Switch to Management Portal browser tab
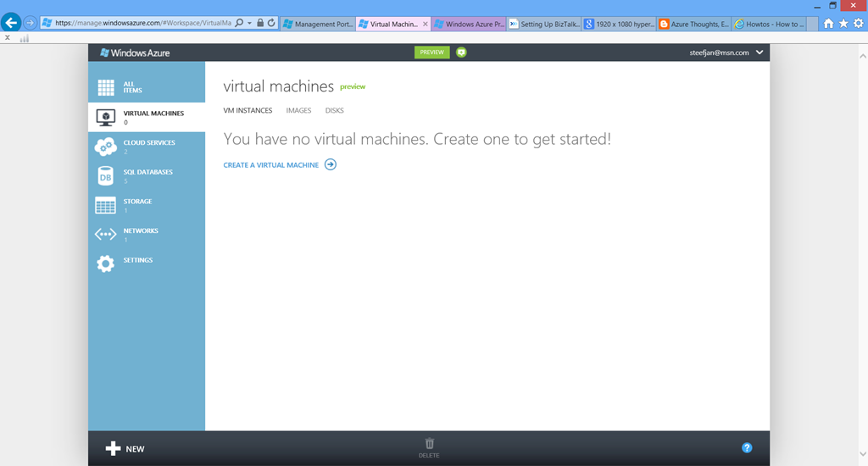This screenshot has width=868, height=466. click(x=318, y=24)
